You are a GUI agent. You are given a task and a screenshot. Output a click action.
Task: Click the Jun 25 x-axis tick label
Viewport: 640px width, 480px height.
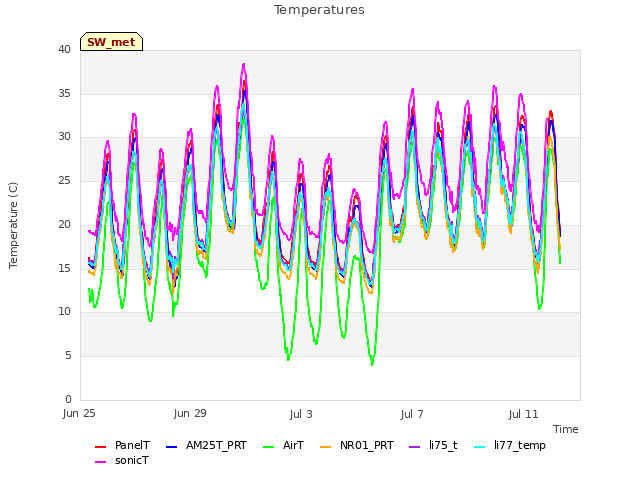(x=79, y=414)
